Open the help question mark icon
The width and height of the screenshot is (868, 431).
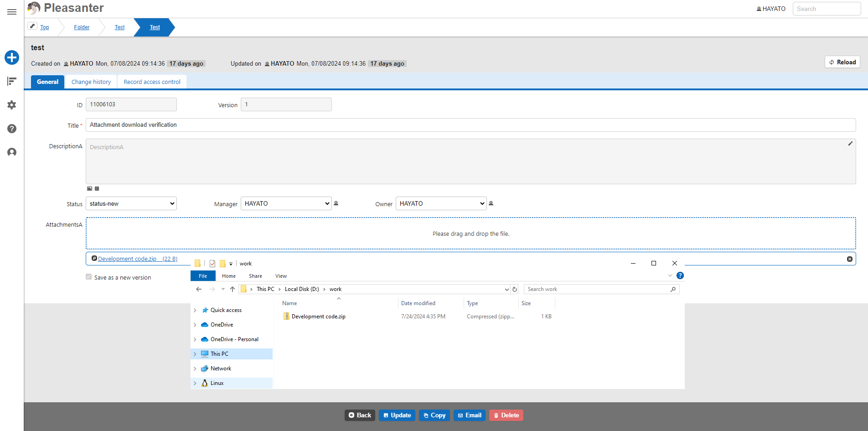click(12, 129)
